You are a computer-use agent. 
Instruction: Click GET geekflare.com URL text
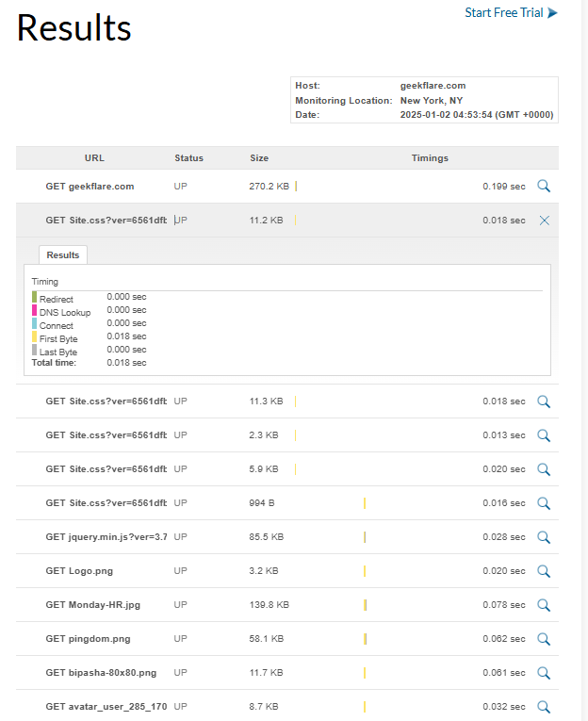90,187
